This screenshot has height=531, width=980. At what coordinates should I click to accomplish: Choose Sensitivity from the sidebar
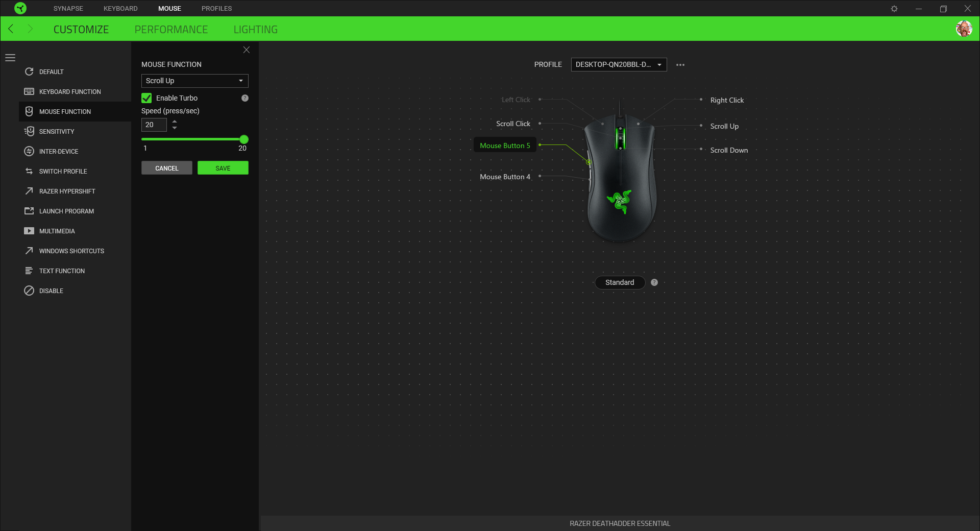75,131
